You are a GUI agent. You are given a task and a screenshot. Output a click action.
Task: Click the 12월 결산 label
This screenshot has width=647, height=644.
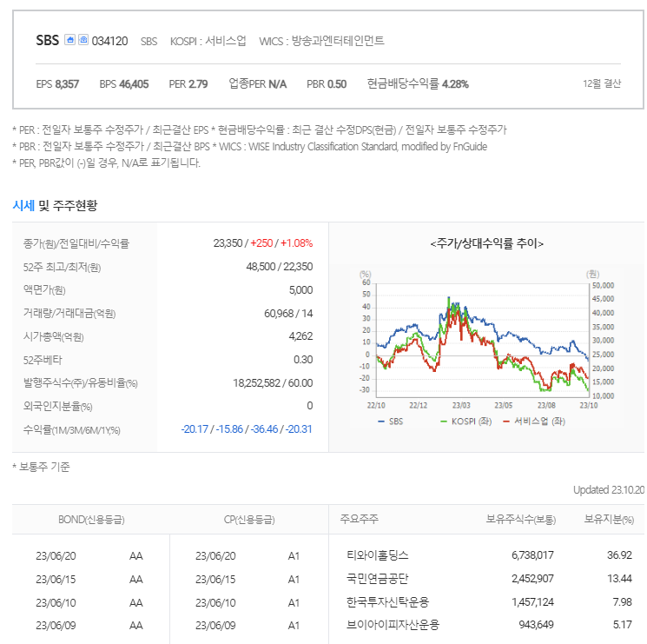(602, 83)
